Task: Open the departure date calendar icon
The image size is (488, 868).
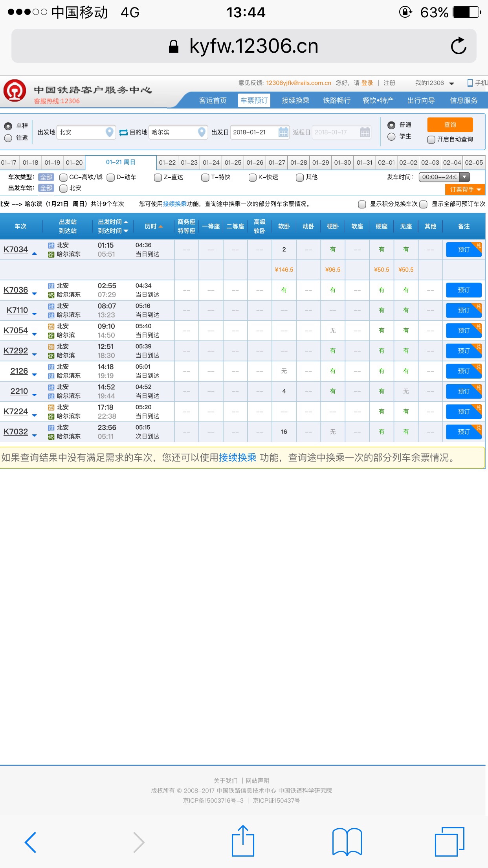Action: click(x=283, y=132)
